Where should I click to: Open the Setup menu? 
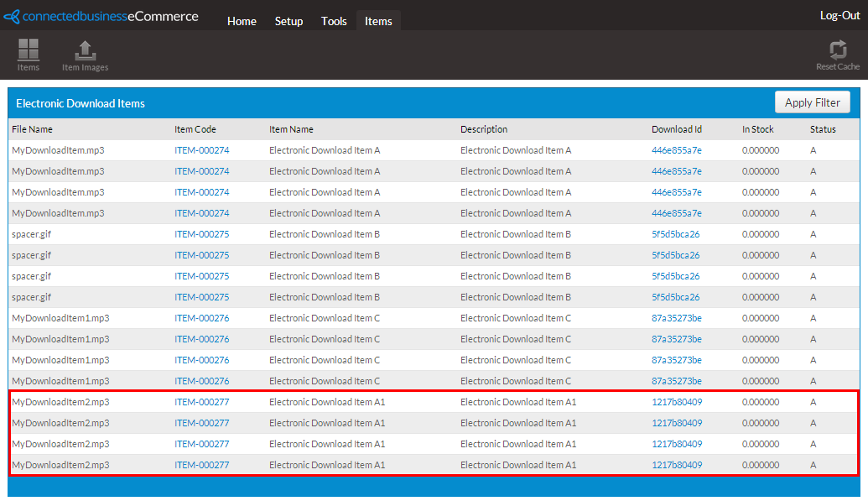(x=288, y=21)
